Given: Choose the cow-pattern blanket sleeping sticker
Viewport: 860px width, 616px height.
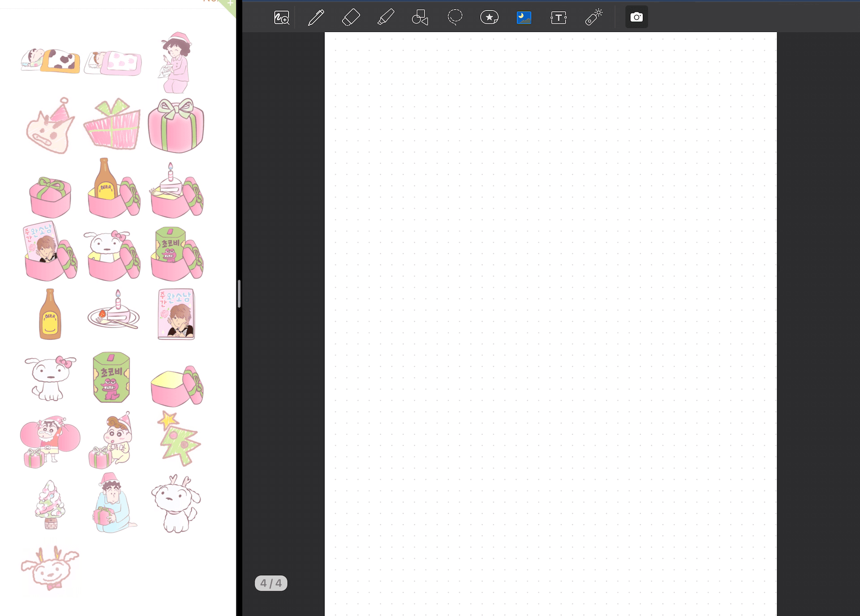Looking at the screenshot, I should coord(50,61).
